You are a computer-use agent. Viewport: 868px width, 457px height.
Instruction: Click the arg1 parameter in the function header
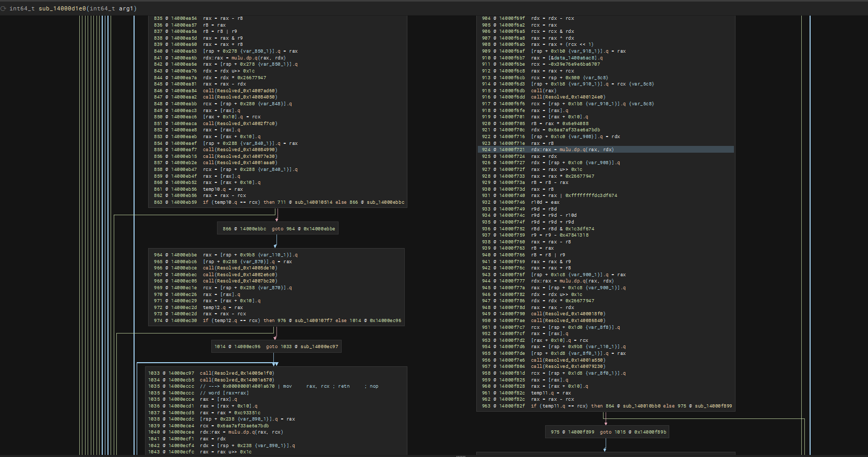point(128,8)
